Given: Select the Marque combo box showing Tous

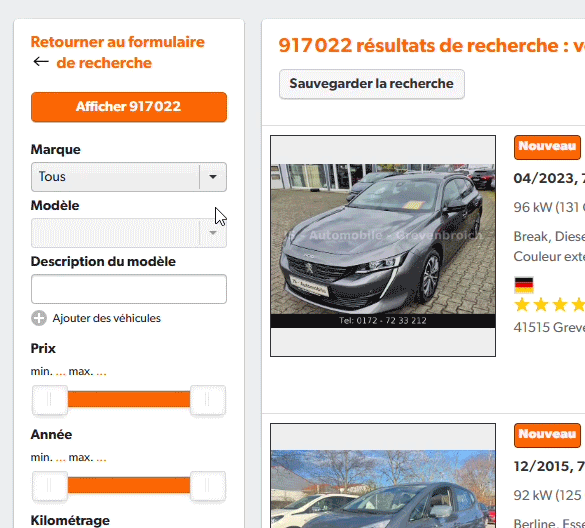Looking at the screenshot, I should pyautogui.click(x=129, y=177).
